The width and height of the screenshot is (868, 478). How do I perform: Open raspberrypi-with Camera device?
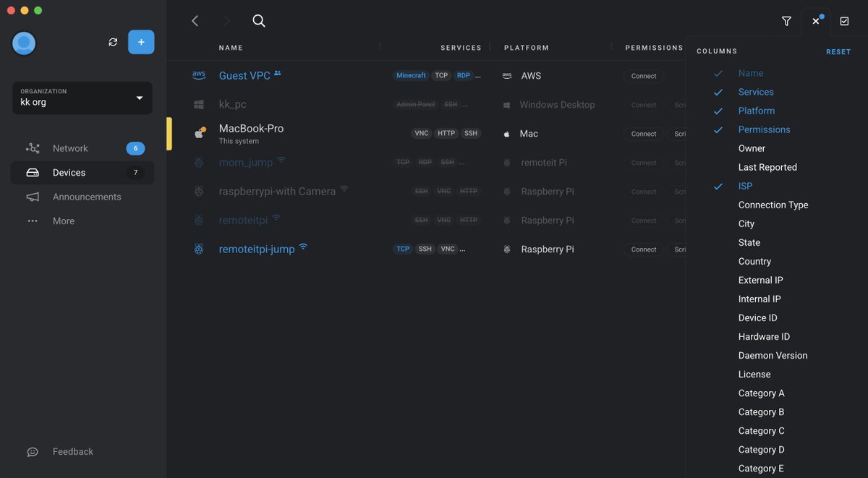coord(277,192)
